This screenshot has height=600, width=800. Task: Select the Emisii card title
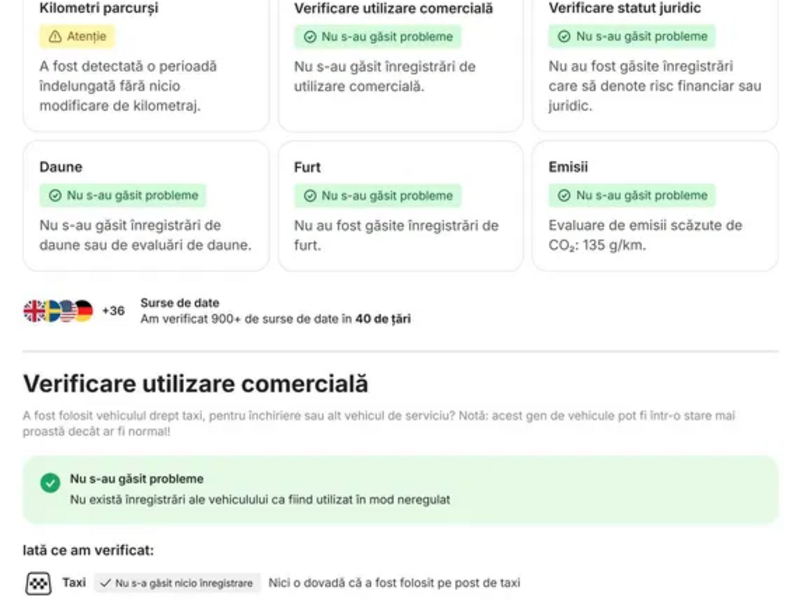pyautogui.click(x=568, y=167)
